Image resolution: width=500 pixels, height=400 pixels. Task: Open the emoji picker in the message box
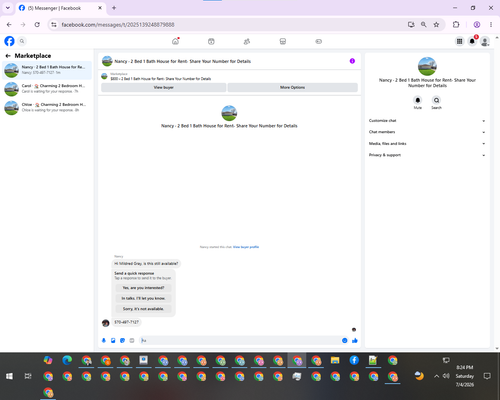click(345, 340)
